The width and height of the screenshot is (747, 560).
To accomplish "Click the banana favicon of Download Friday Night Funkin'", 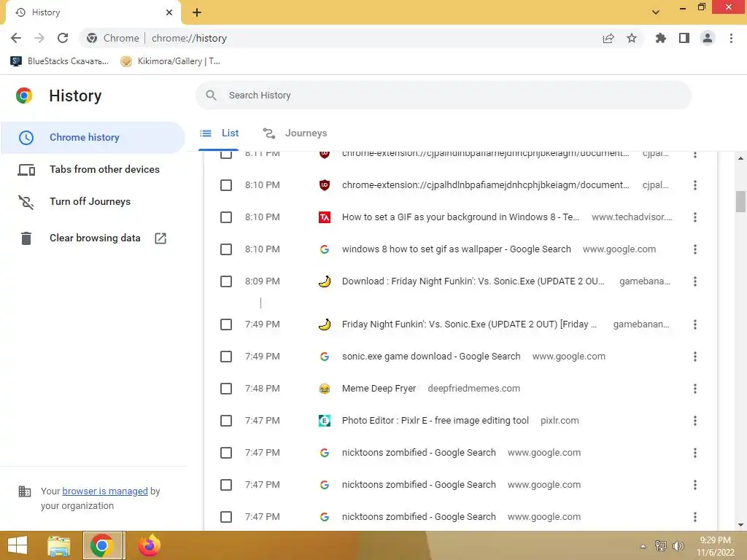I will click(x=325, y=281).
